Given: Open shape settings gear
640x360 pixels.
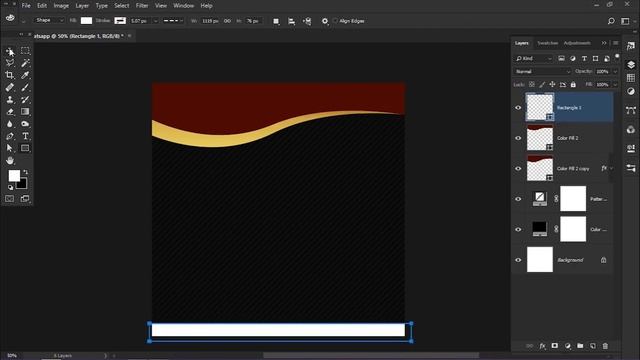Looking at the screenshot, I should coord(325,21).
